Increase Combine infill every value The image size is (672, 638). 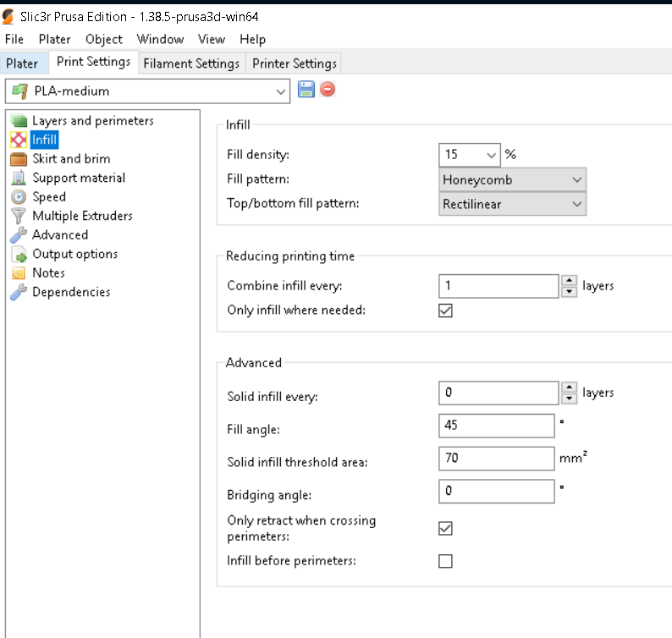(569, 281)
